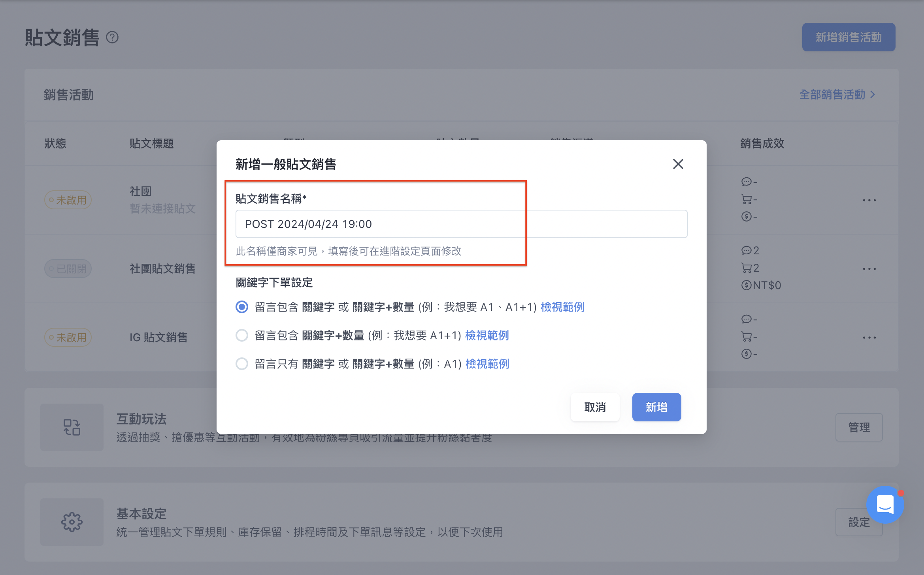
Task: Click the 銷售成效 column header
Action: click(x=762, y=143)
